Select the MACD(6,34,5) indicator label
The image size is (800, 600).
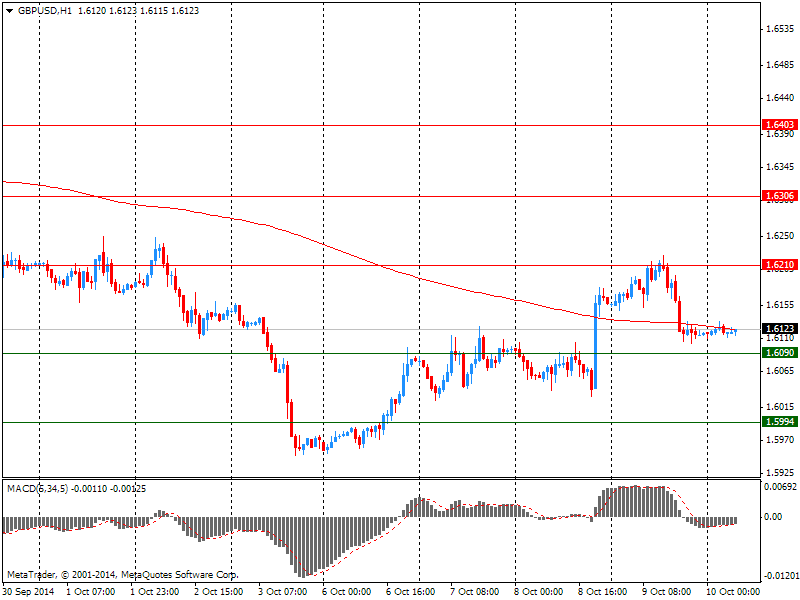coord(37,489)
